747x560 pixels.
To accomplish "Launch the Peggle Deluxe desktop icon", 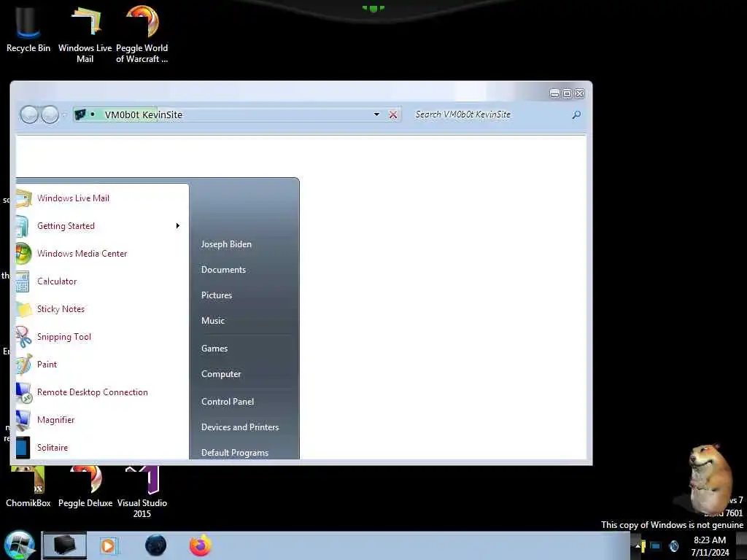I will point(85,486).
